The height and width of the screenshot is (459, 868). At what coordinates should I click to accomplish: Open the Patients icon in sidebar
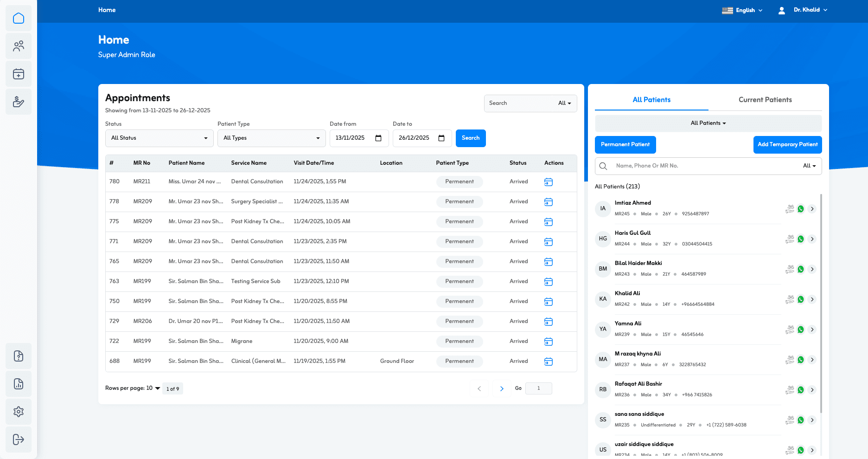pyautogui.click(x=19, y=46)
